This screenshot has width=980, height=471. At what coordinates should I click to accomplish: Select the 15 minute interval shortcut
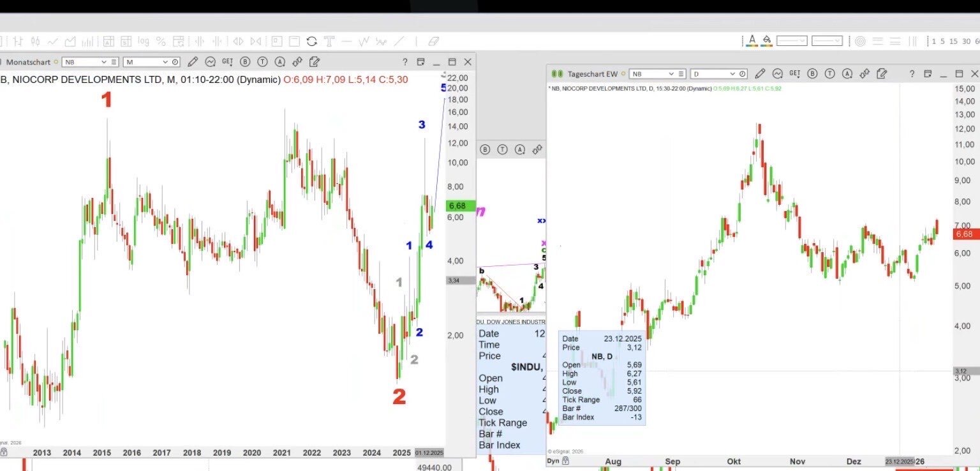[x=953, y=41]
